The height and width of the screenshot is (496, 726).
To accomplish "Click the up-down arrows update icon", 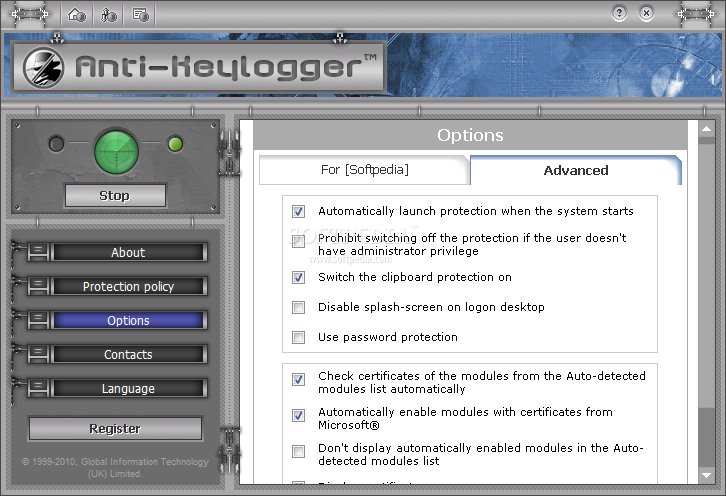I will tap(108, 15).
